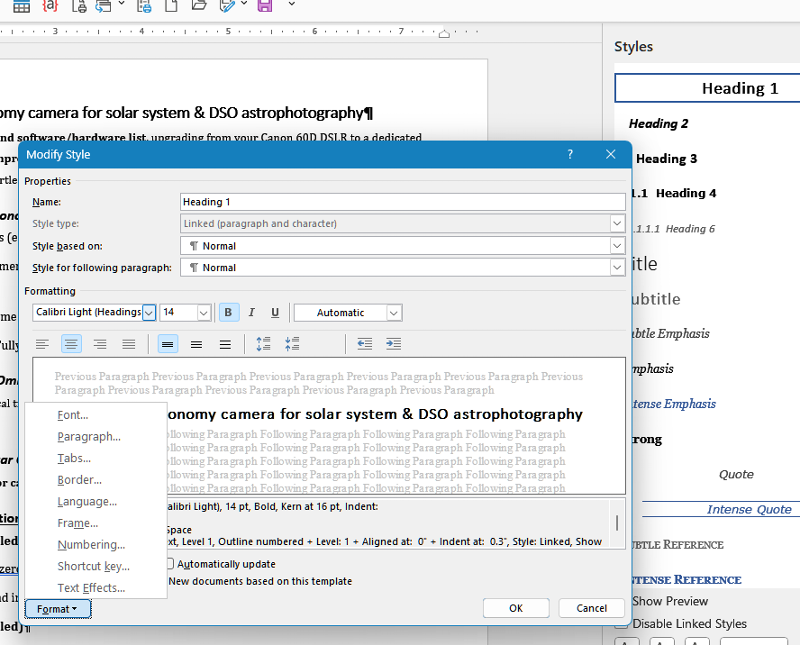Select Intense Quote style in Styles pane
The image size is (800, 645).
pos(749,509)
